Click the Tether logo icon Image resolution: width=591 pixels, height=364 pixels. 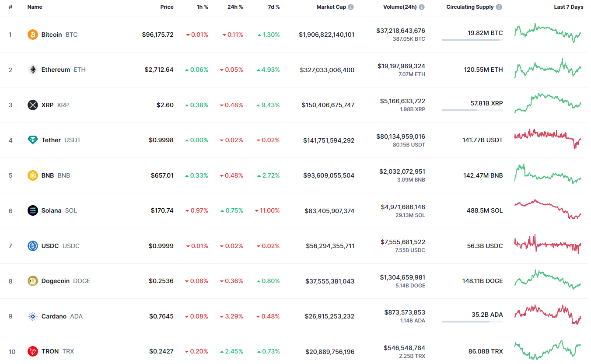[x=33, y=140]
